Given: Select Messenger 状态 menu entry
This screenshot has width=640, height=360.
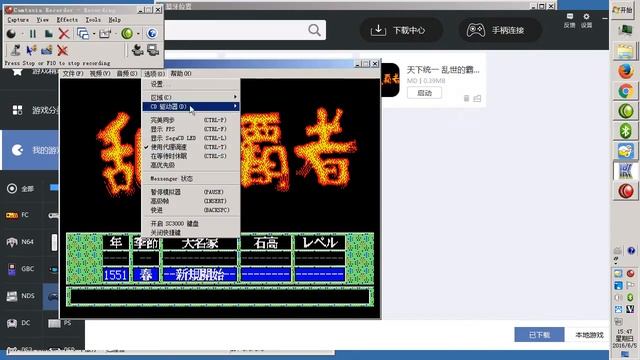Looking at the screenshot, I should coord(191,179).
